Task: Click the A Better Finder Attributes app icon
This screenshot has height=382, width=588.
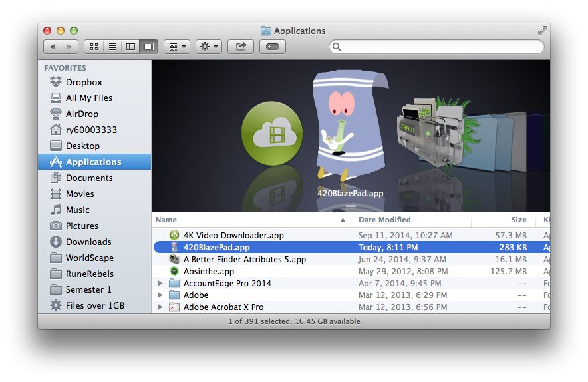Action: pyautogui.click(x=174, y=259)
